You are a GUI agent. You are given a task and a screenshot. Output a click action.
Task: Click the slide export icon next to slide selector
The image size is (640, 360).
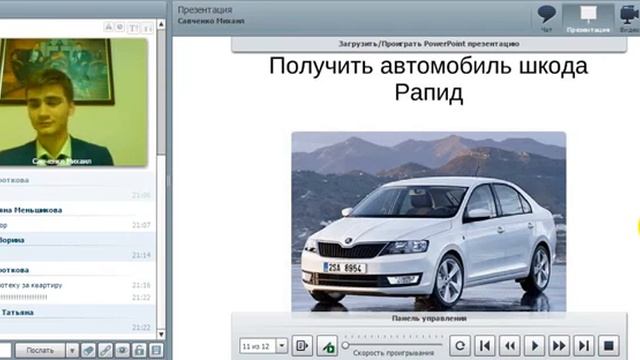pos(302,346)
